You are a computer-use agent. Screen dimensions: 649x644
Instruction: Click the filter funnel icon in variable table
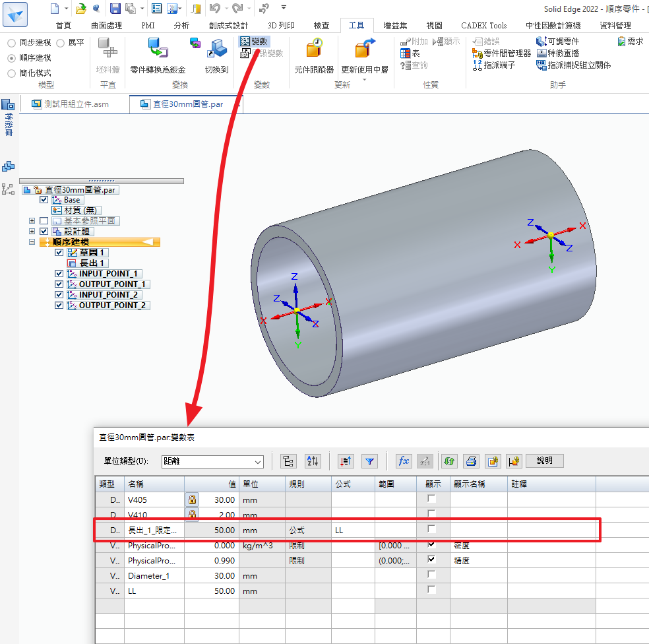pyautogui.click(x=369, y=461)
